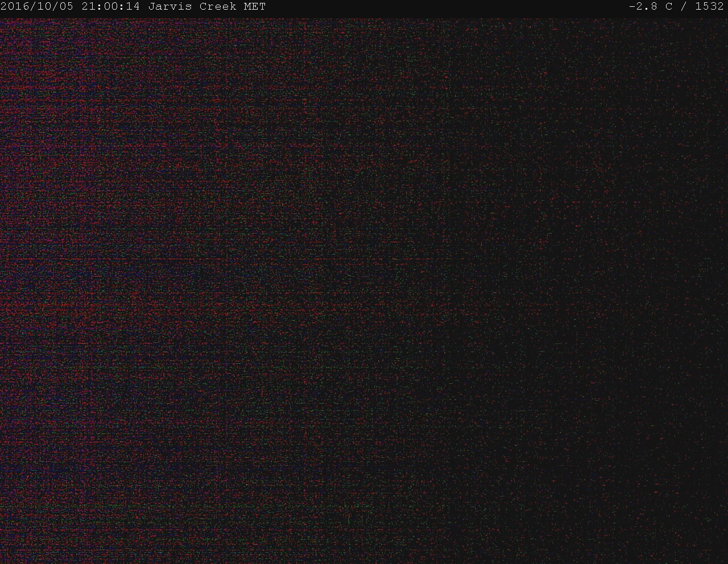Click the bottom-left corner of the camera image

[x=5, y=558]
